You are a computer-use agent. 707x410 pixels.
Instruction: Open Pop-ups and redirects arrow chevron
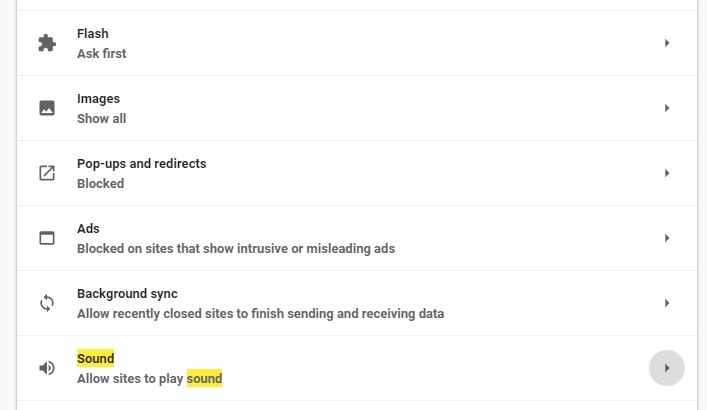point(667,173)
